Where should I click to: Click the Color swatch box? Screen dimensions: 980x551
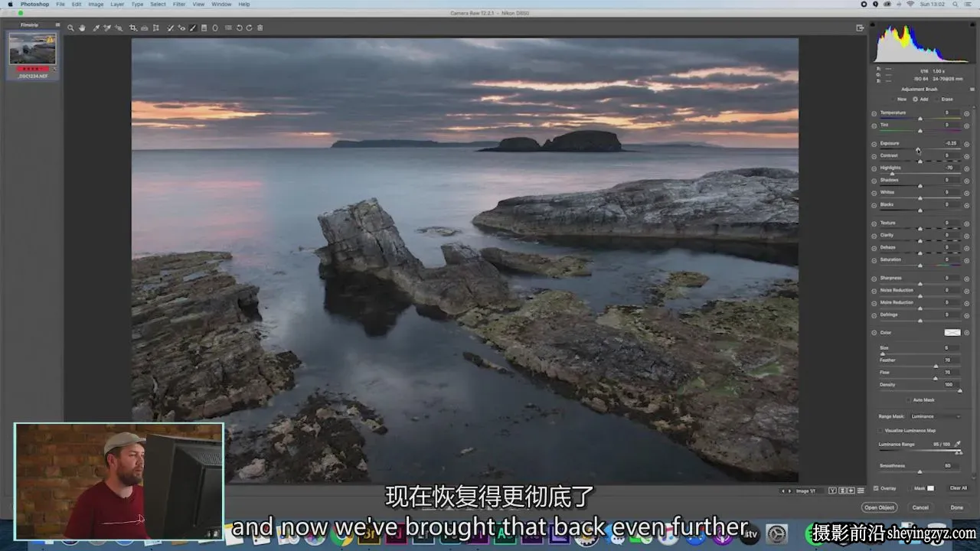(x=952, y=333)
